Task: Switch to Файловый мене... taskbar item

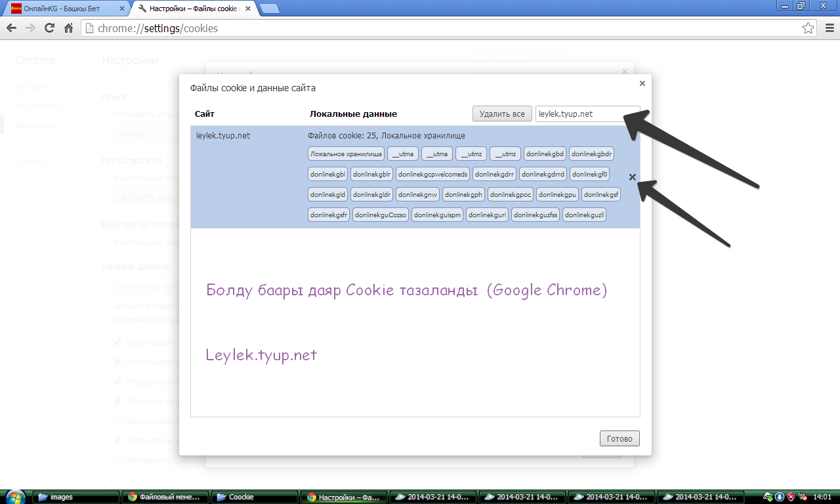Action: (165, 497)
